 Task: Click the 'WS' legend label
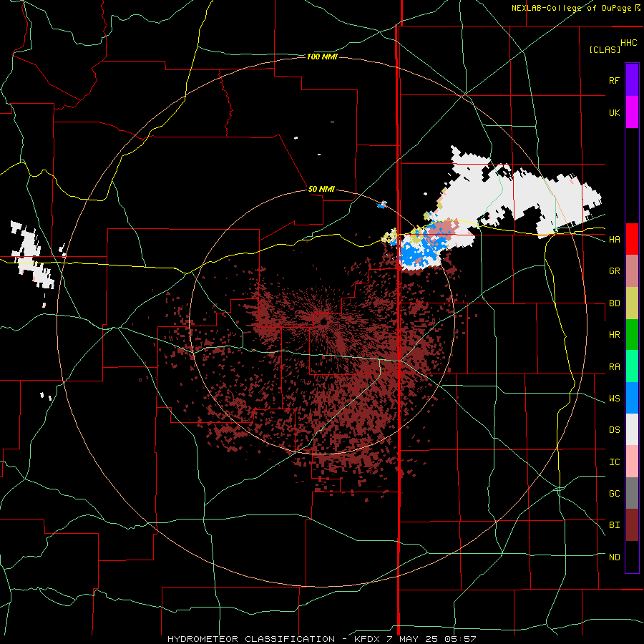[x=614, y=398]
